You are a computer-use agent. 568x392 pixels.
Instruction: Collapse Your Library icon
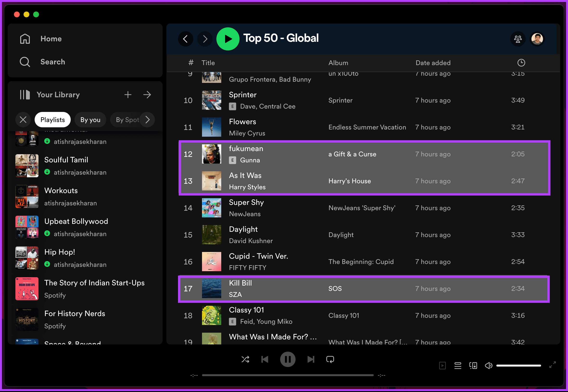(25, 95)
